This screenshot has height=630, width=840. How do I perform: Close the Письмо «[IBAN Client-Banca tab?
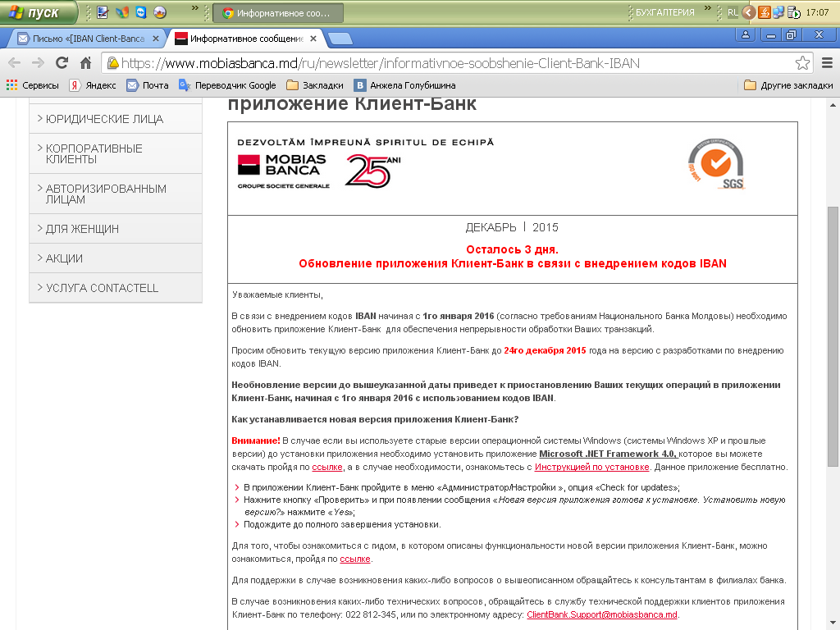click(155, 39)
